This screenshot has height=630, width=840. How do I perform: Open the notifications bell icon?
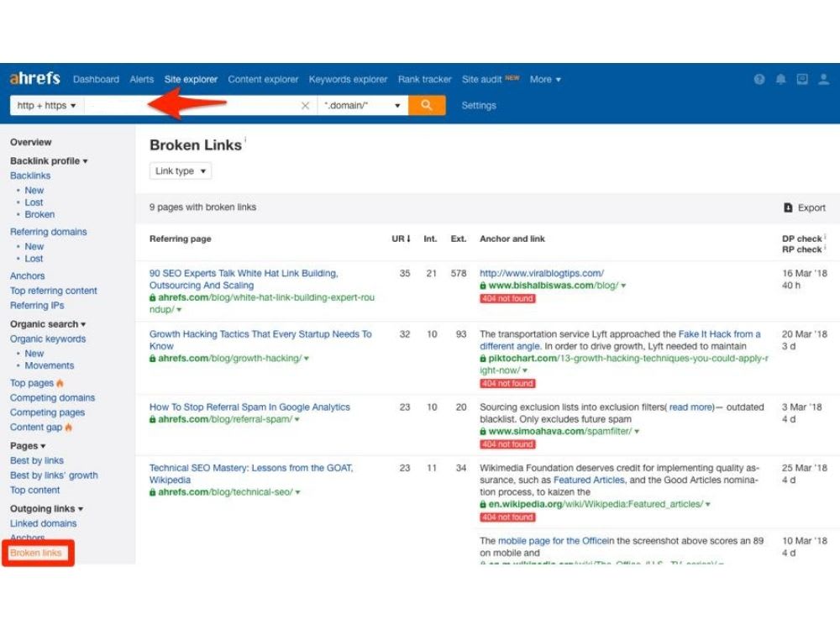coord(780,79)
